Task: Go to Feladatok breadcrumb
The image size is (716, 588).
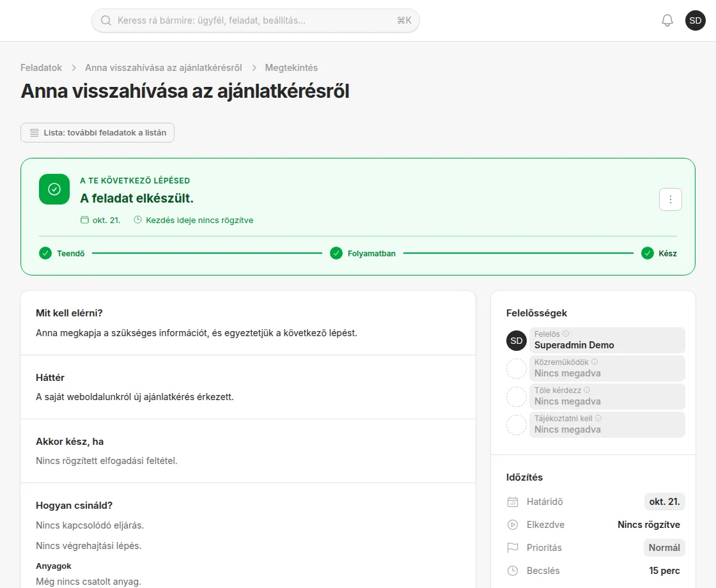Action: [41, 68]
